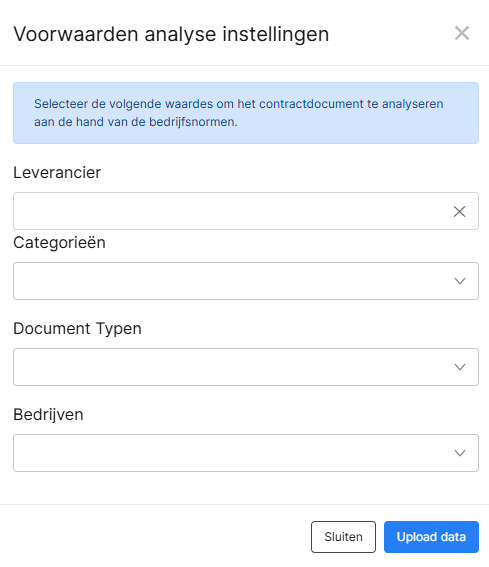Click the Categorieën label

click(x=59, y=242)
